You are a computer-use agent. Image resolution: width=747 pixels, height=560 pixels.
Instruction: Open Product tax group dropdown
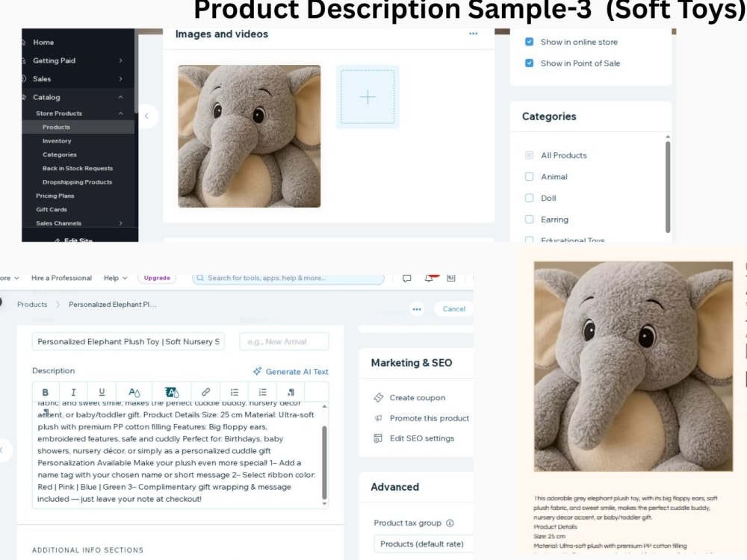[424, 544]
